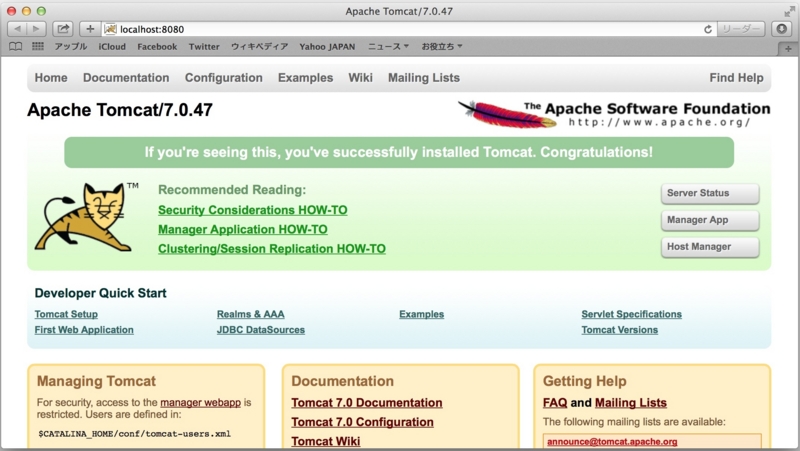Add a new tab with plus button
This screenshot has width=800, height=451.
(788, 49)
